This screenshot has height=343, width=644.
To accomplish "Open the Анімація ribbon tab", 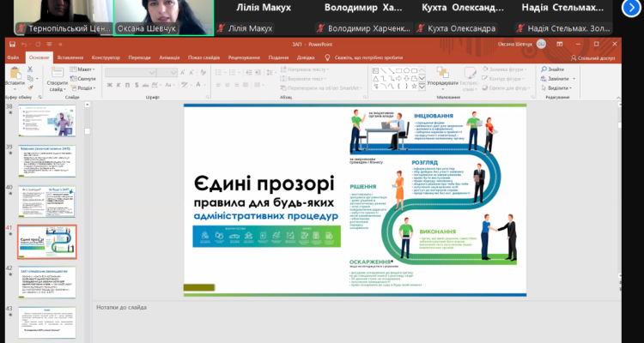I will pos(170,57).
